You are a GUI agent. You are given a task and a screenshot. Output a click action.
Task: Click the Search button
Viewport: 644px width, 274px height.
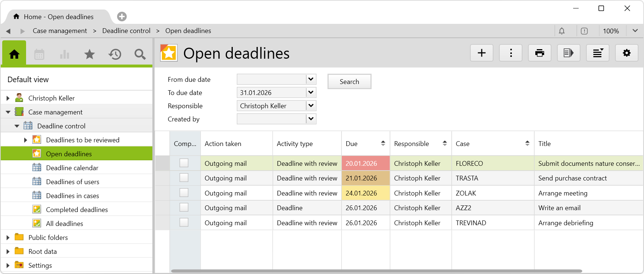[349, 81]
